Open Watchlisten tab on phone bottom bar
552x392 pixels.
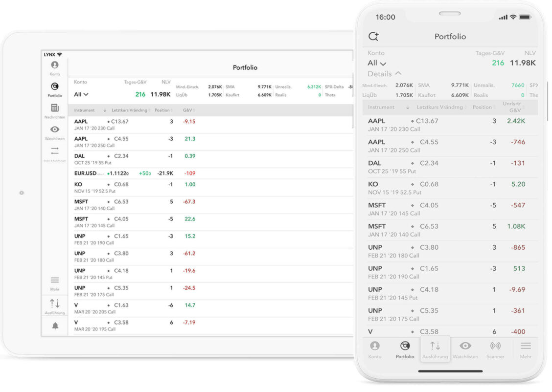pos(465,350)
